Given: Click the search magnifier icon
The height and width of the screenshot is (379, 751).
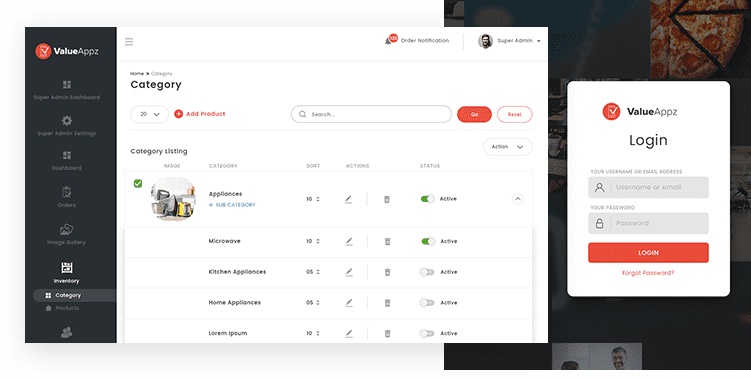Looking at the screenshot, I should [303, 115].
